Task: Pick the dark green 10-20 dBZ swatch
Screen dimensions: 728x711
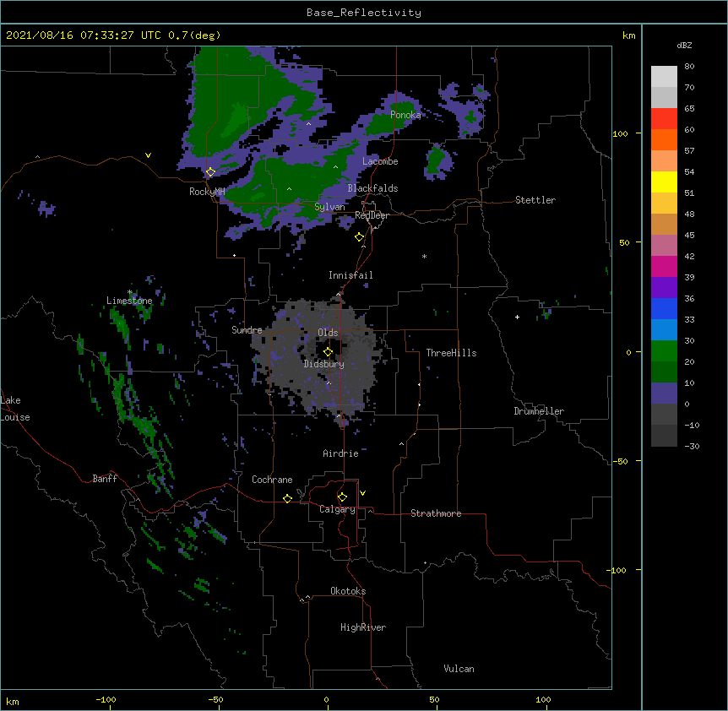Action: [x=664, y=372]
